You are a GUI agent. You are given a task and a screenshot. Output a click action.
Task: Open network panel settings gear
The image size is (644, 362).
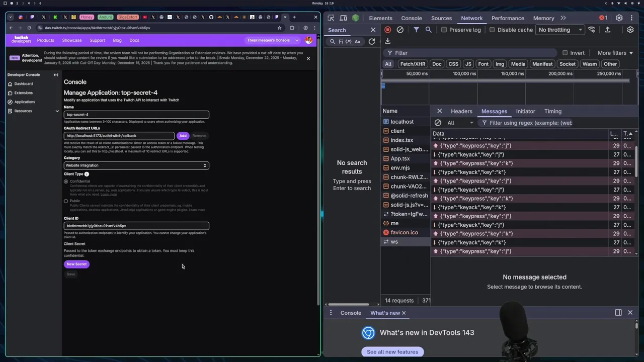(630, 30)
